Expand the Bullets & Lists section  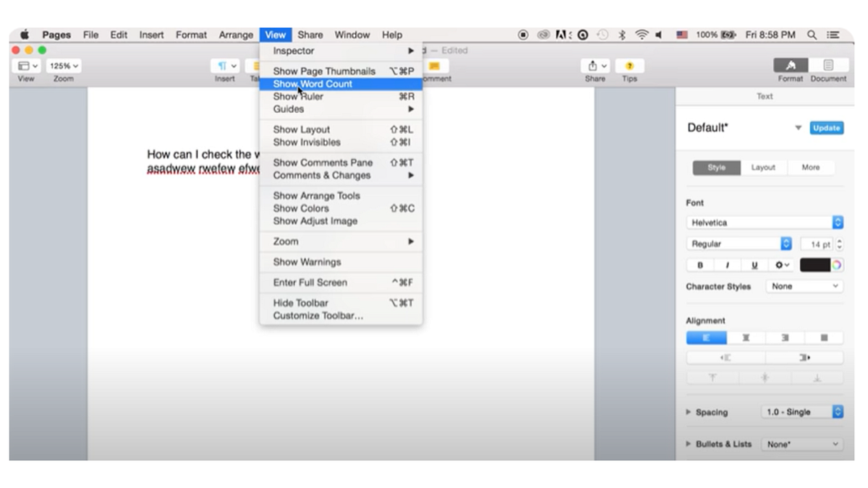click(x=688, y=444)
